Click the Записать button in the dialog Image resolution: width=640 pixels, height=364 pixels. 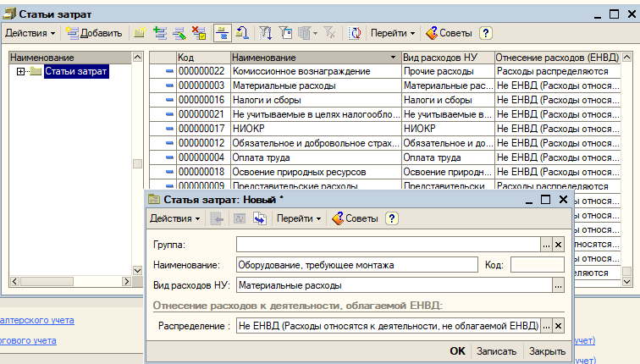point(496,351)
